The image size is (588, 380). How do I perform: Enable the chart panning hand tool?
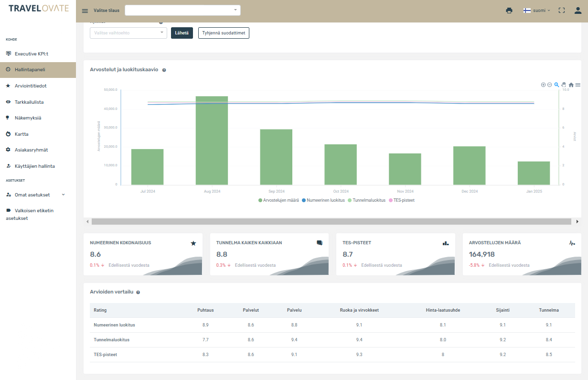pos(564,85)
